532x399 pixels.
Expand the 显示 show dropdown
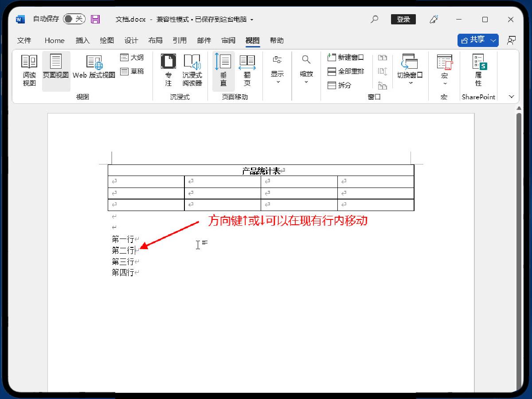coord(278,70)
